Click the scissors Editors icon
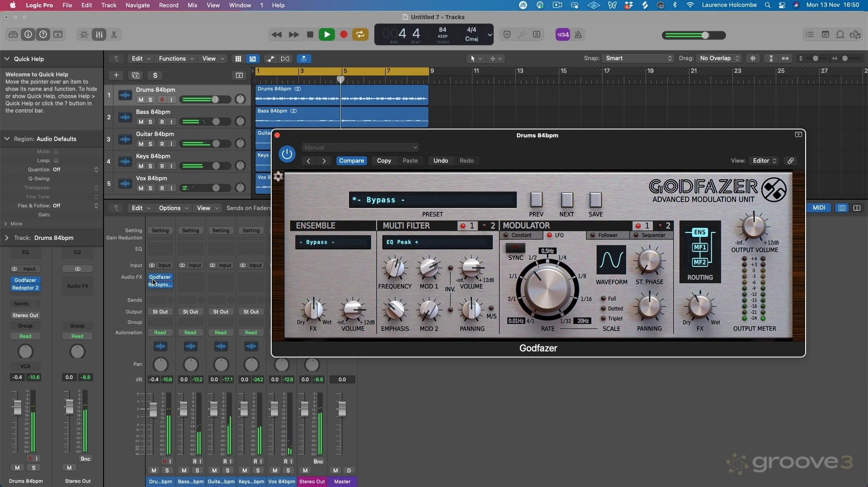 point(114,35)
